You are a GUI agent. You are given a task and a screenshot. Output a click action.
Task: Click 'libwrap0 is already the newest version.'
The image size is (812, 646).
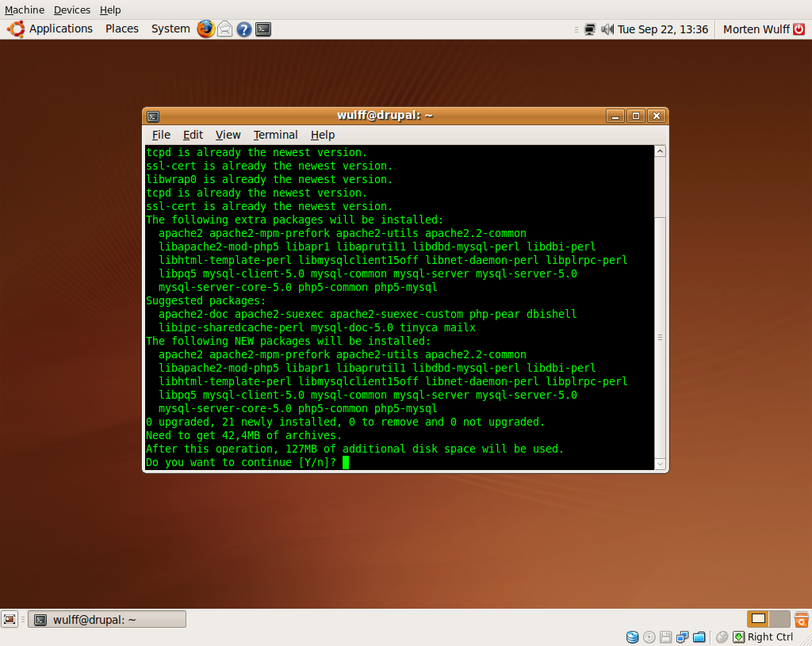point(270,180)
